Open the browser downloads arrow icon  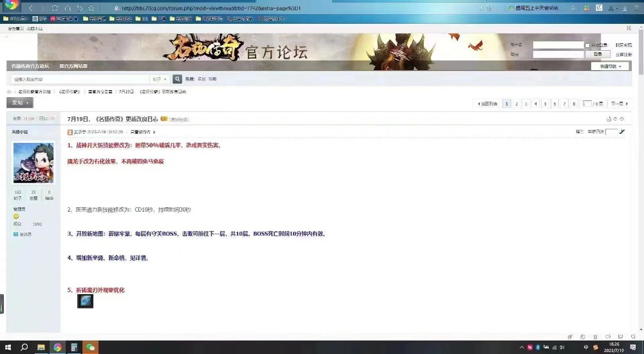pos(625,8)
